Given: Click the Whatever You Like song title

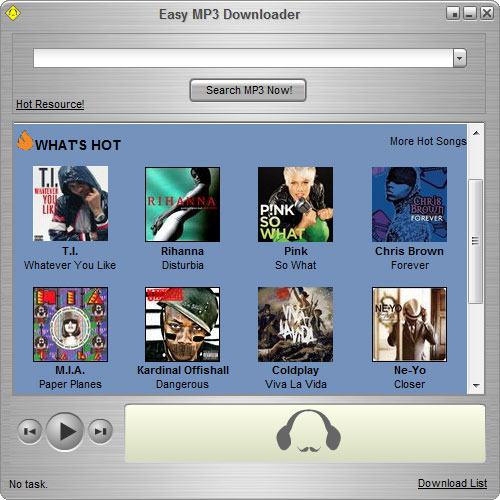Looking at the screenshot, I should point(70,265).
